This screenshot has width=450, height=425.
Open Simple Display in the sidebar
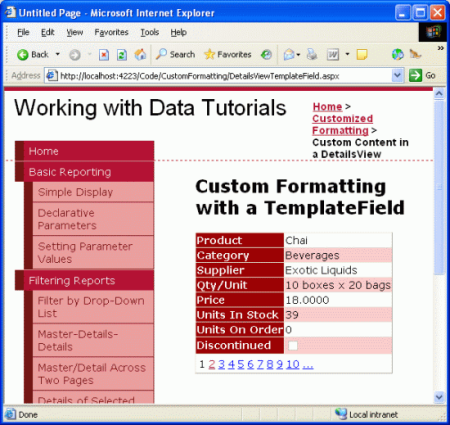[x=93, y=192]
